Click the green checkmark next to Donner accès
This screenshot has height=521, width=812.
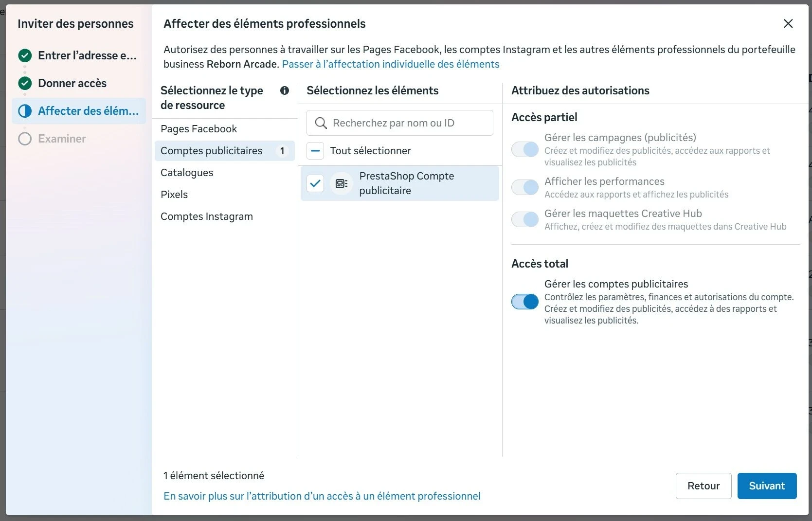pos(25,83)
